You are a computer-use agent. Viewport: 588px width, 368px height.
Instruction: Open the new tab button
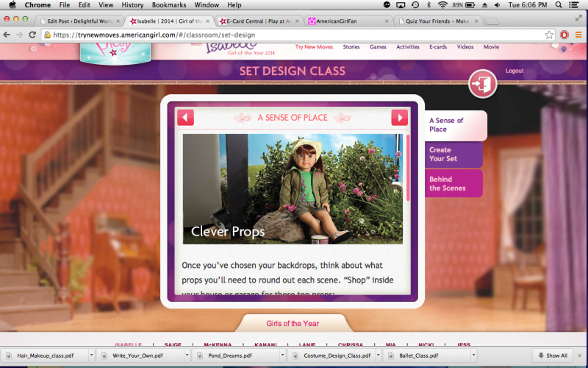[x=492, y=21]
